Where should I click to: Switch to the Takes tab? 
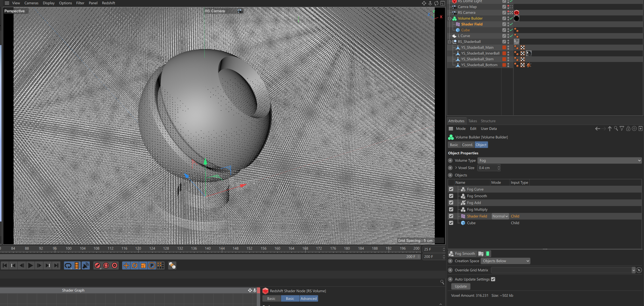(x=472, y=121)
